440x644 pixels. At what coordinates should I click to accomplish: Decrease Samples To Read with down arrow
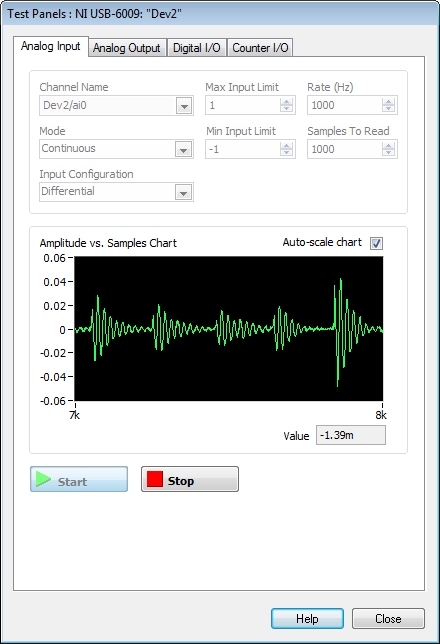pos(388,152)
